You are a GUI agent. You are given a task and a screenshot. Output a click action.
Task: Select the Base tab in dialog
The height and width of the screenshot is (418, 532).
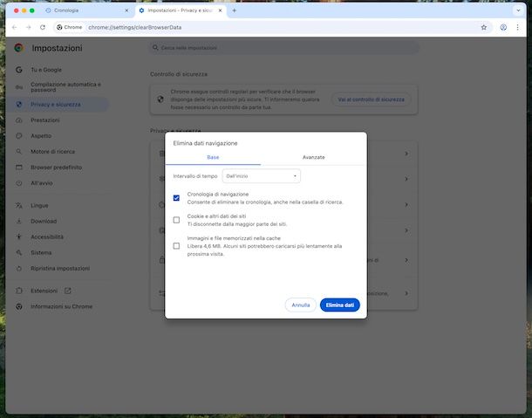[x=213, y=157]
